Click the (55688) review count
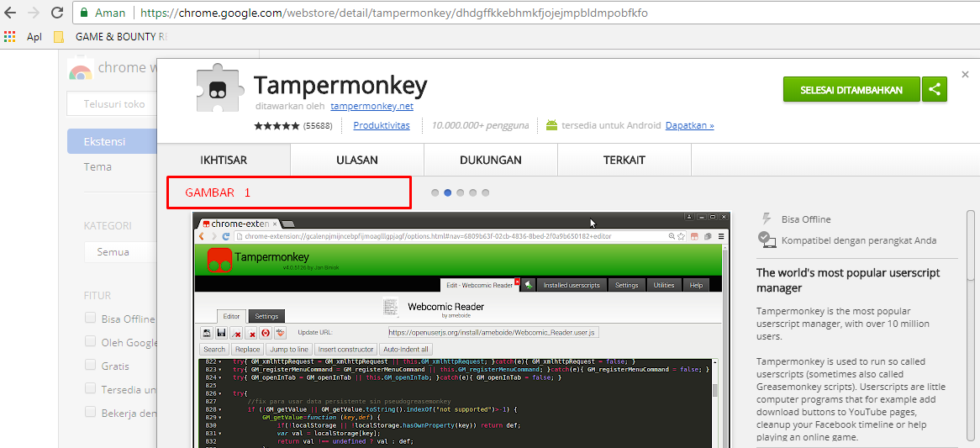Viewport: 980px width, 448px height. (x=318, y=125)
